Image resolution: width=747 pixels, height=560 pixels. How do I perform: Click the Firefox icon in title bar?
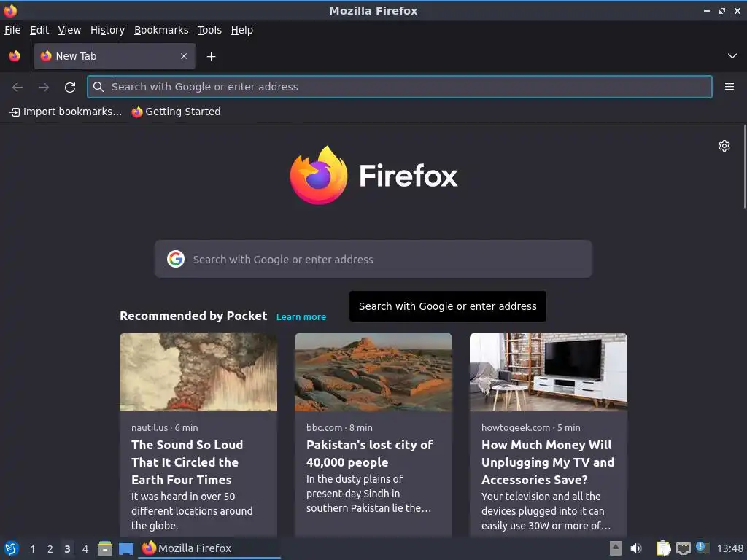click(x=10, y=10)
